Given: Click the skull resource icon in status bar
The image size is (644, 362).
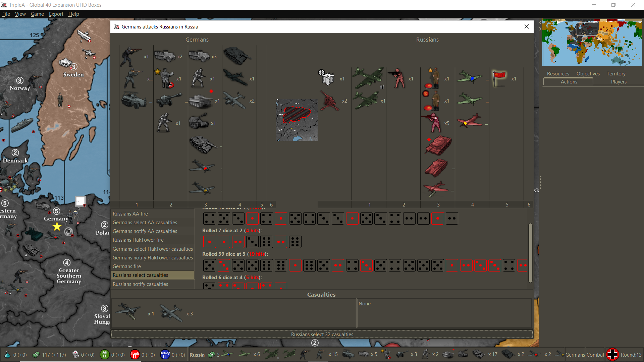Looking at the screenshot, I should click(76, 355).
